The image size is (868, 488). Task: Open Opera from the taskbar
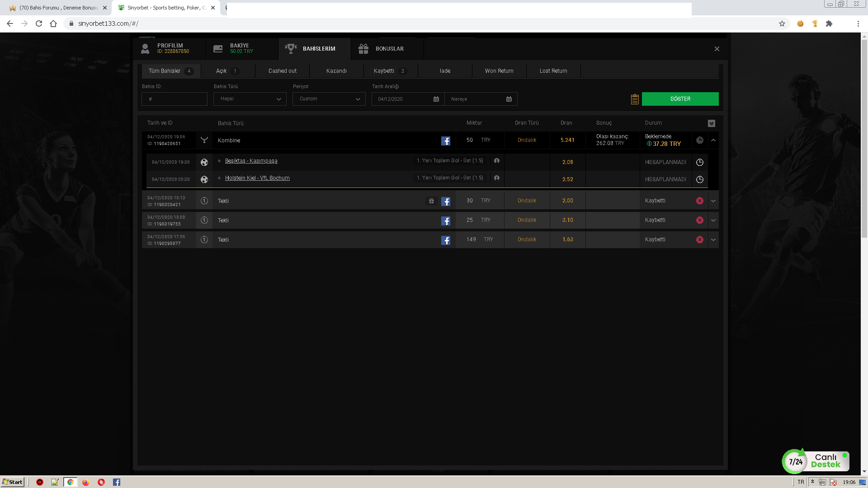[101, 482]
